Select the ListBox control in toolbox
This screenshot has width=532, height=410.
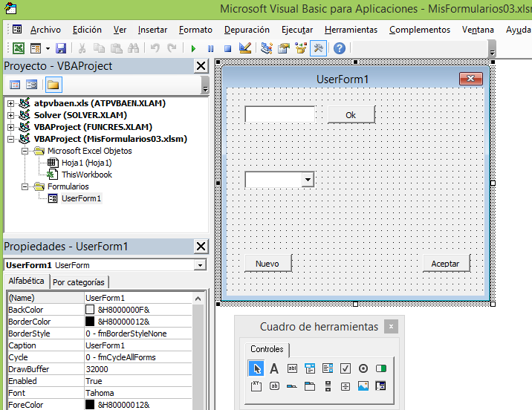click(x=328, y=368)
